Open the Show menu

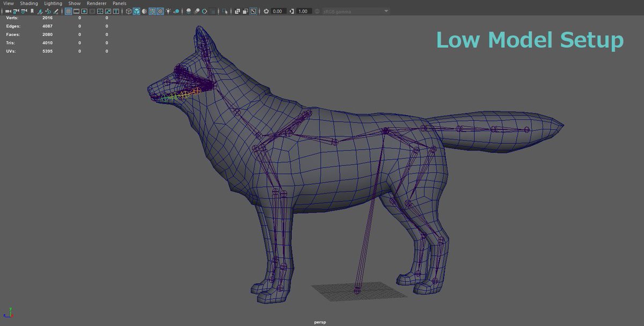[75, 3]
